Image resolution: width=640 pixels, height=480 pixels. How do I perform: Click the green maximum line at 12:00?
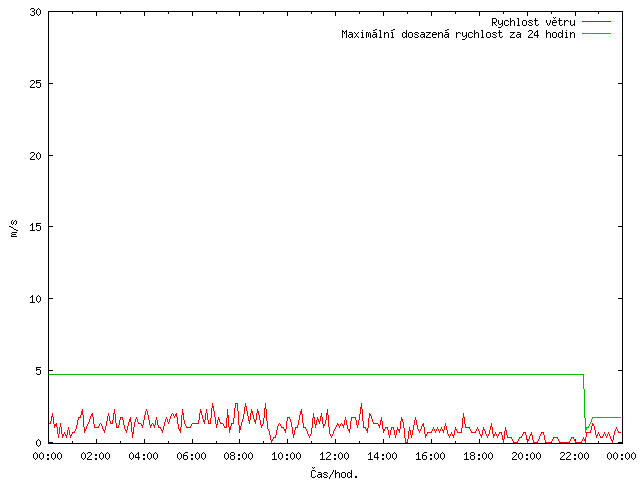point(335,374)
